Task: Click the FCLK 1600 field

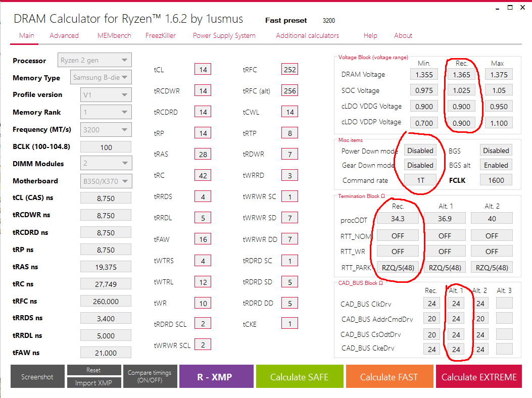Action: (x=496, y=180)
